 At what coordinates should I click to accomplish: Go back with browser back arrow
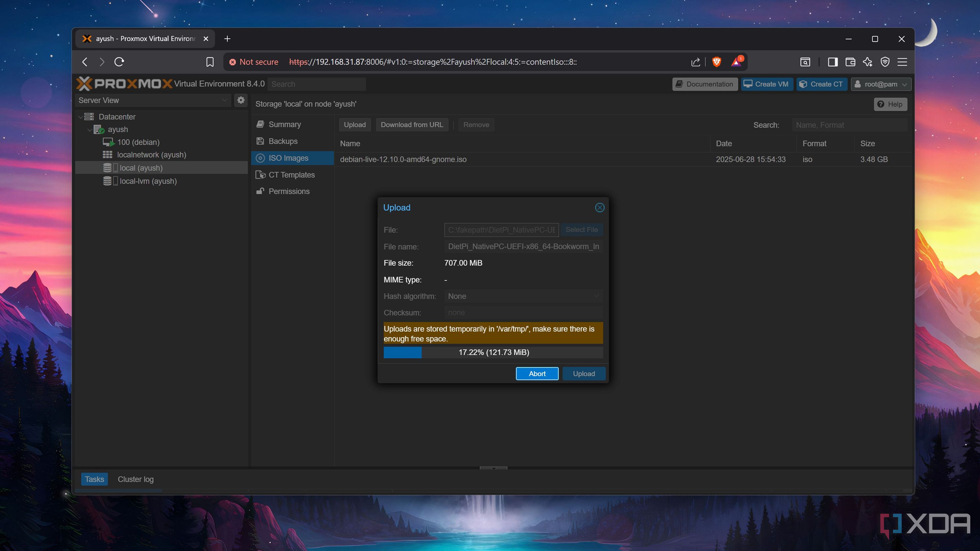[85, 62]
